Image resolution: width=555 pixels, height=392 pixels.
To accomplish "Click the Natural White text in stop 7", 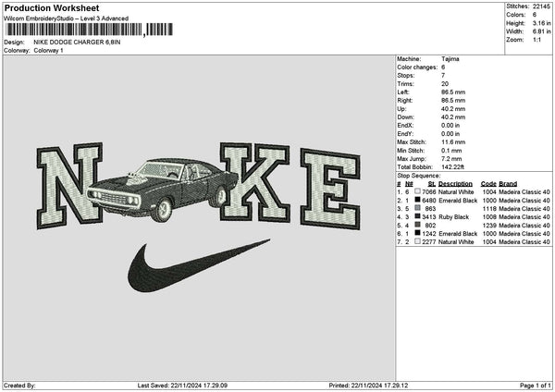I will 456,242.
